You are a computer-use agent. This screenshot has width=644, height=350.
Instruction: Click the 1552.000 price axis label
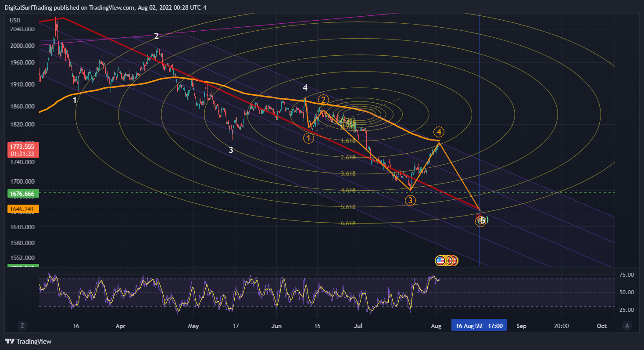click(x=21, y=258)
